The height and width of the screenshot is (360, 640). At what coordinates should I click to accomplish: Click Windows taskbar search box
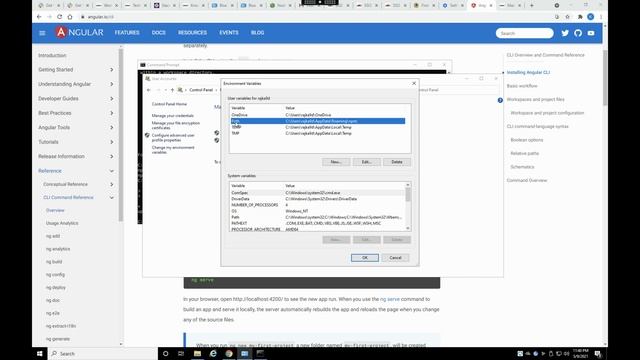click(103, 353)
